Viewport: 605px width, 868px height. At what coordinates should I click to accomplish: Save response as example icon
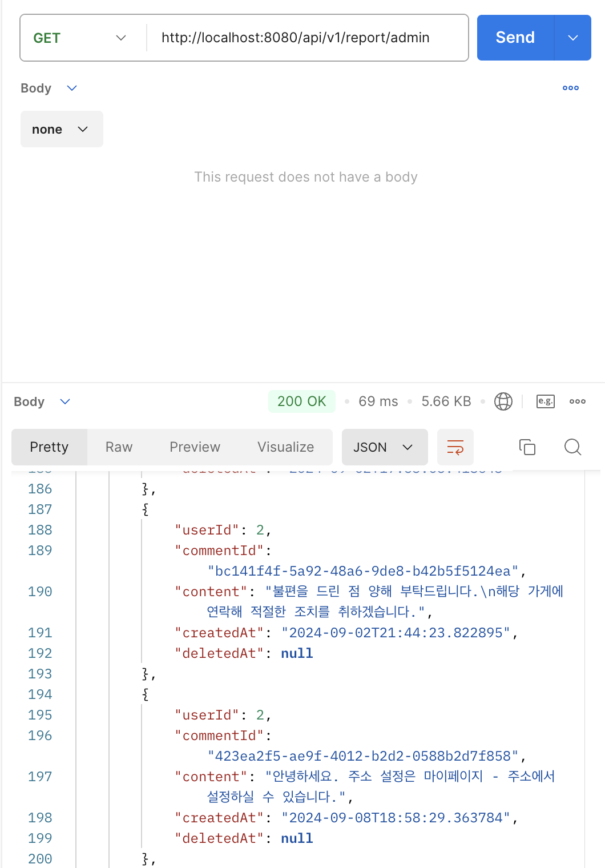545,401
